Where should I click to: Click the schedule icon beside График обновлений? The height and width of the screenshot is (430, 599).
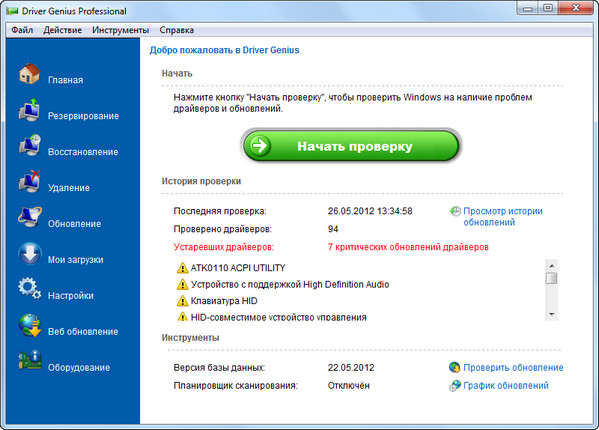[x=455, y=386]
